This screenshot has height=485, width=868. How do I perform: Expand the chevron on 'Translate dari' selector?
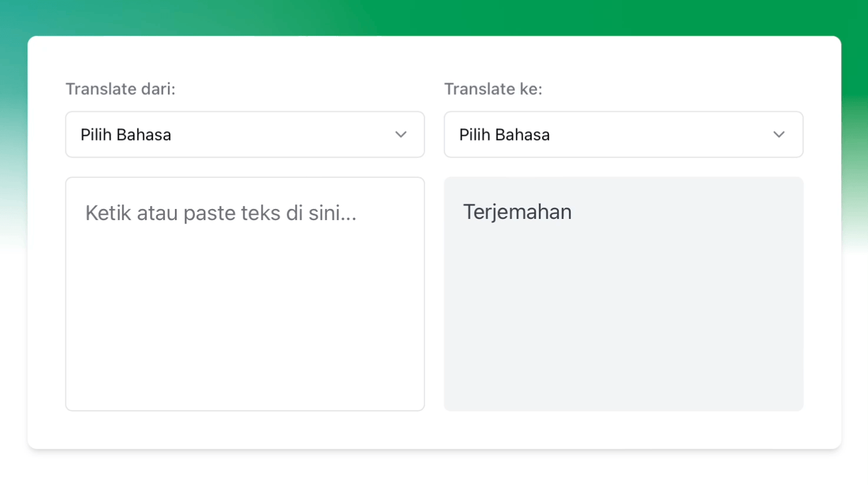(x=401, y=134)
